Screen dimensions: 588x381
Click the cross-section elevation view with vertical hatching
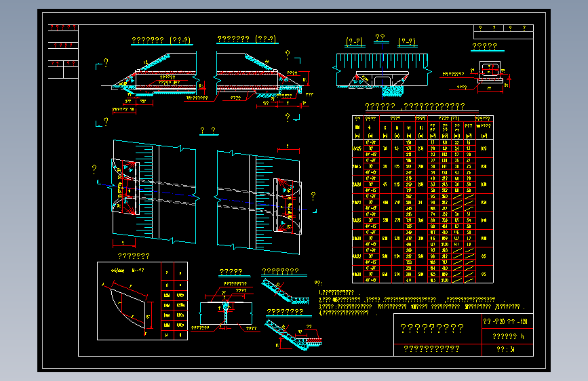tap(382, 75)
